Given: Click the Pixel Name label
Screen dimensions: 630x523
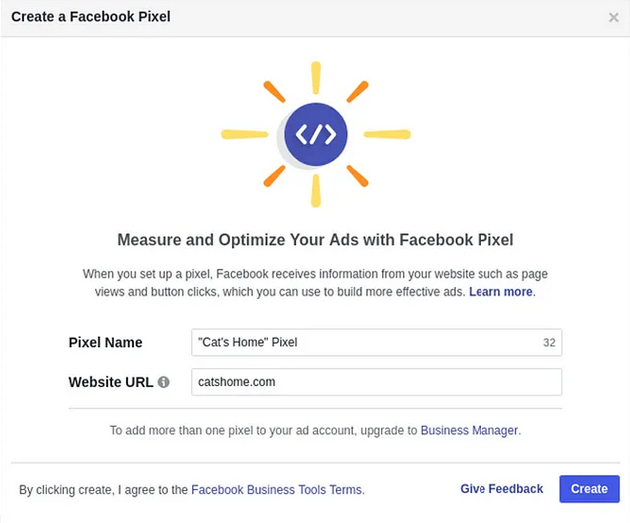Looking at the screenshot, I should [x=106, y=342].
